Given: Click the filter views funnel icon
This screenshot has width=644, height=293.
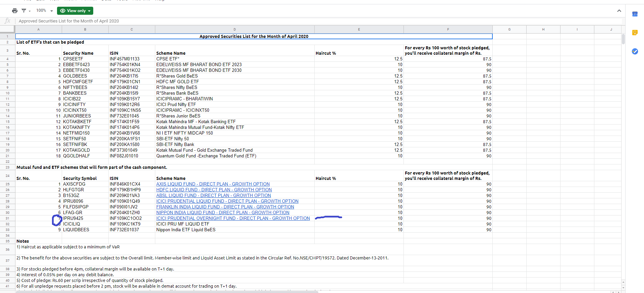Looking at the screenshot, I should (24, 11).
